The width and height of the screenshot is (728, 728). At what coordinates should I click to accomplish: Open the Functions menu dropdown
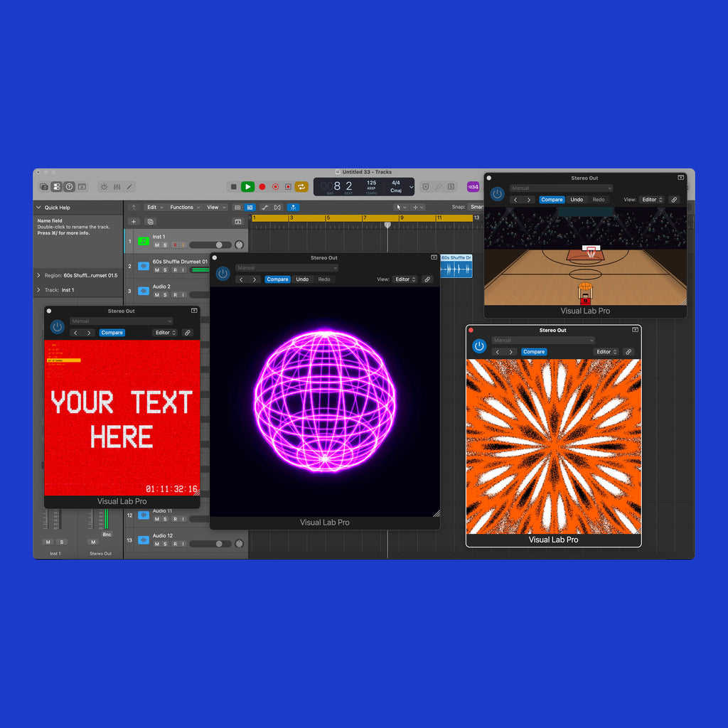point(185,208)
